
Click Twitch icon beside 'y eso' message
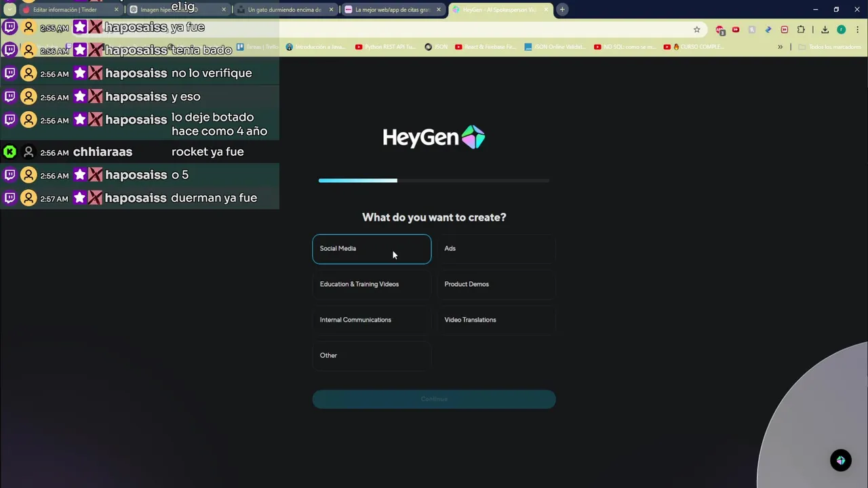9,96
